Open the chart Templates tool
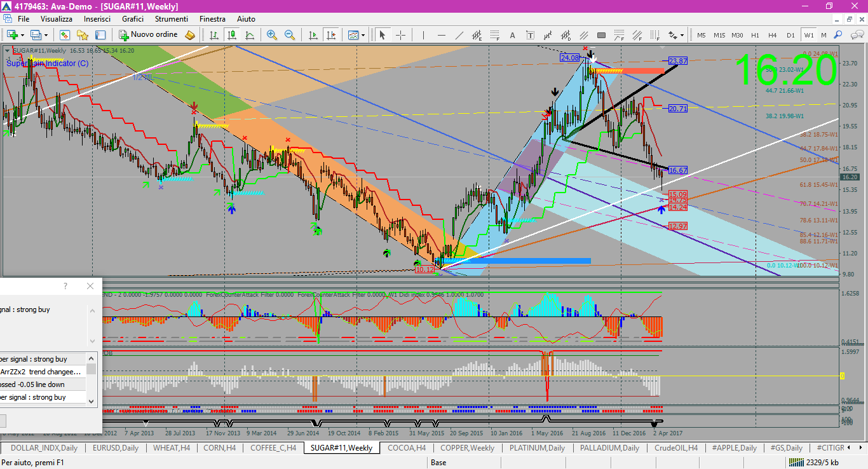The height and width of the screenshot is (469, 868). tap(353, 35)
